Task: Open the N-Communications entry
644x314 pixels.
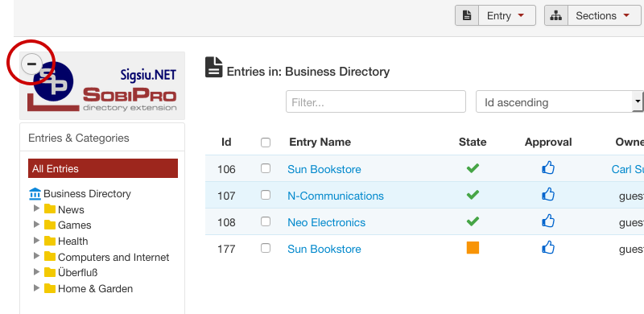Action: click(x=336, y=196)
